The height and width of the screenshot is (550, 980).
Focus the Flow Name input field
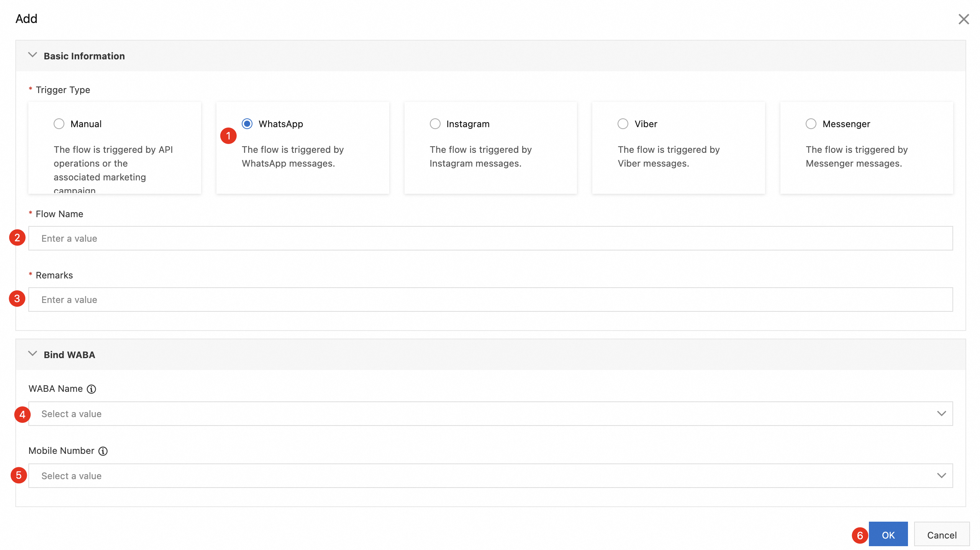pos(490,238)
